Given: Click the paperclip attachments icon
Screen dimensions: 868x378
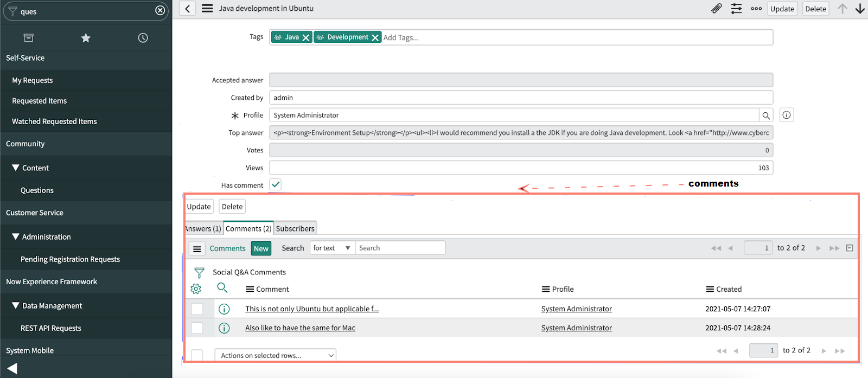Looking at the screenshot, I should (x=716, y=9).
